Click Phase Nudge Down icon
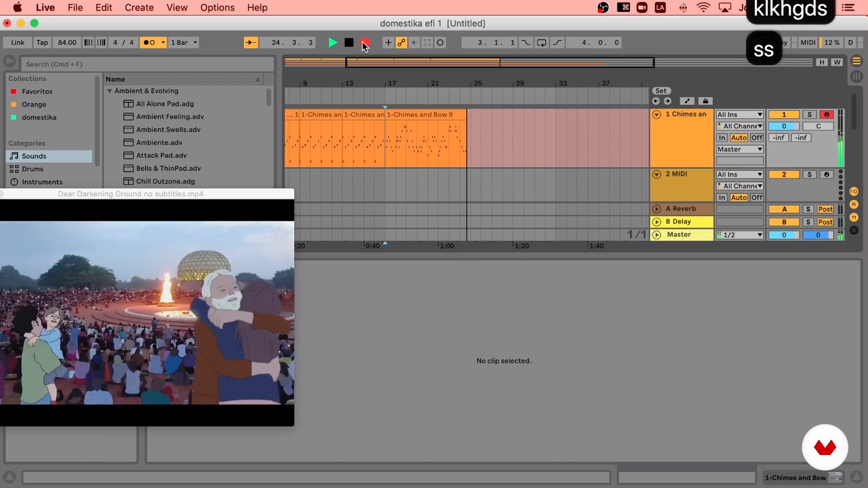 click(x=88, y=42)
